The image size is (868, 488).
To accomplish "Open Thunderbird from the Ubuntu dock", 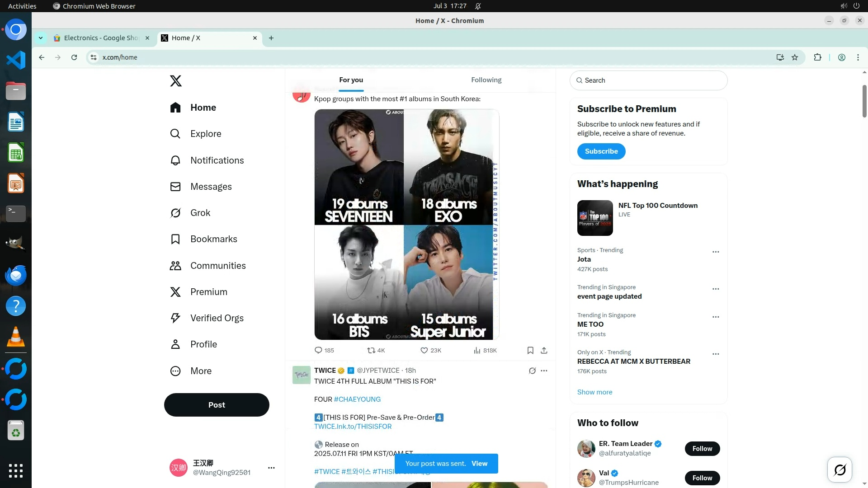I will (16, 275).
